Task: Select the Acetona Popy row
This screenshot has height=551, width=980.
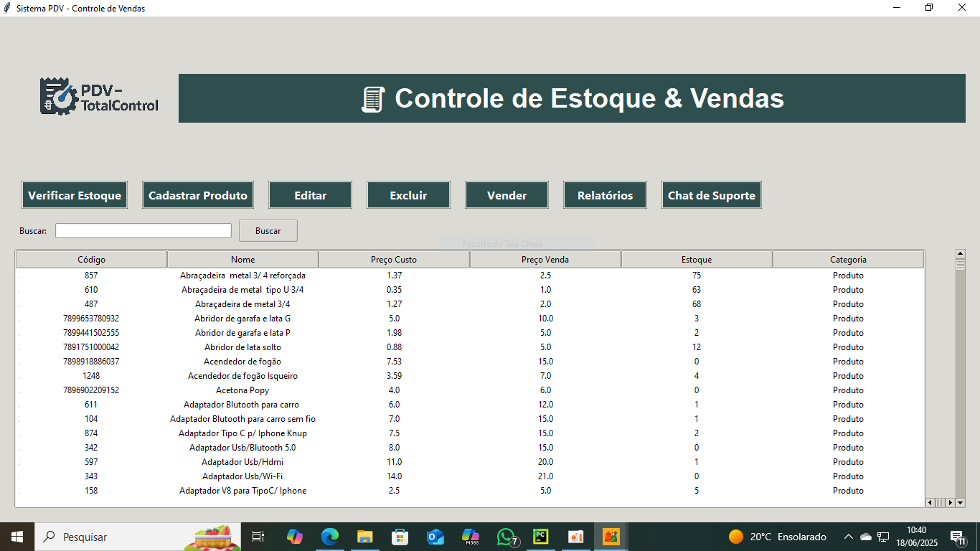Action: (242, 390)
